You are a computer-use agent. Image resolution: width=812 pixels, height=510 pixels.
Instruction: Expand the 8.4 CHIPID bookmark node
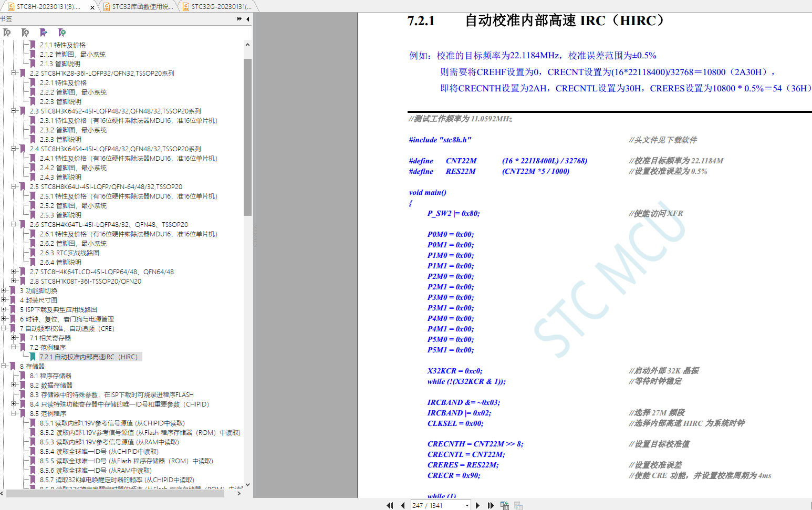pos(14,404)
